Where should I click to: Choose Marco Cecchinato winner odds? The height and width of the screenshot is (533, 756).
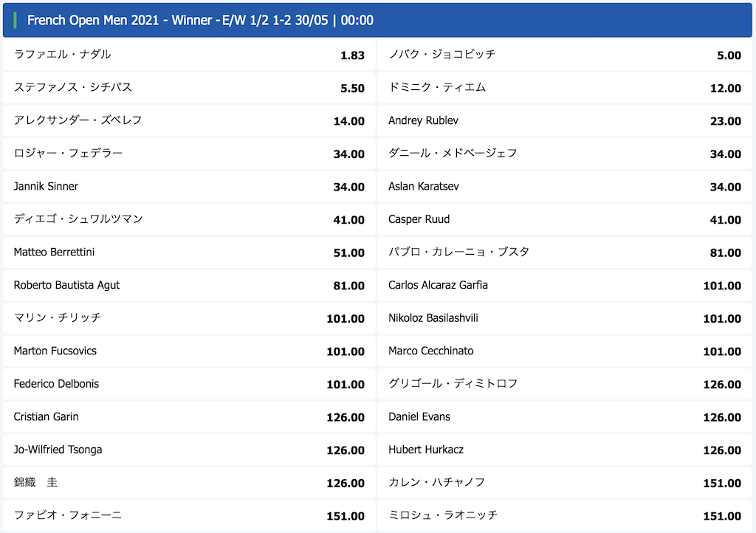pos(565,351)
